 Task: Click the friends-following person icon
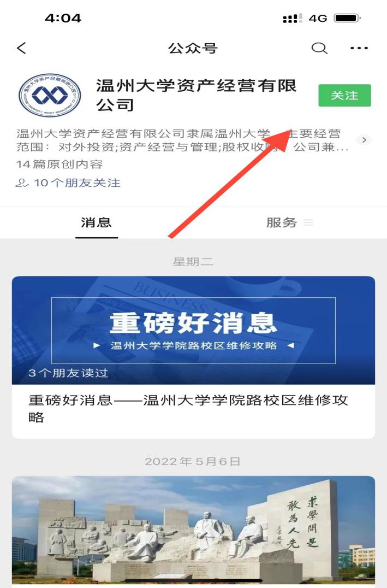point(22,183)
